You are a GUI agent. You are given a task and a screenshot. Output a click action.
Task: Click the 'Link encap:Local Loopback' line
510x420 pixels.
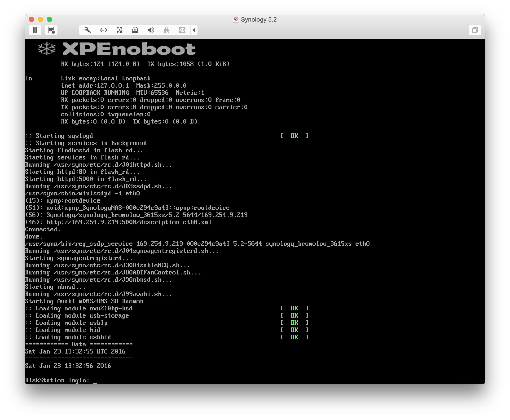coord(106,78)
